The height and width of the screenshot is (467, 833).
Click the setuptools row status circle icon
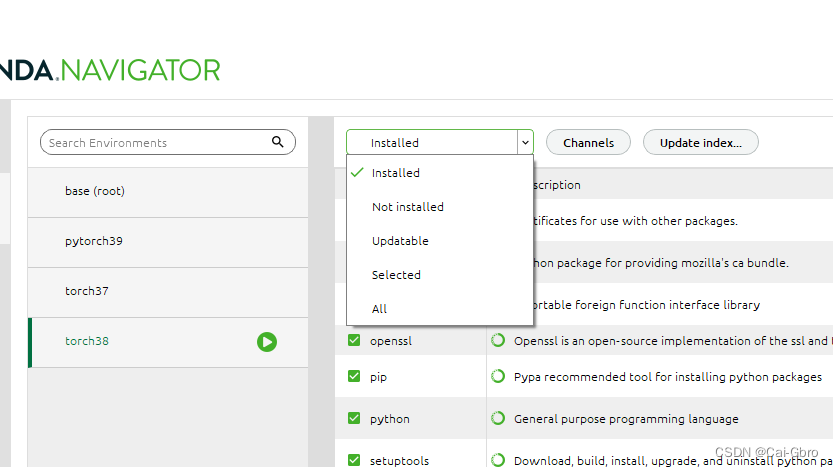coord(498,460)
